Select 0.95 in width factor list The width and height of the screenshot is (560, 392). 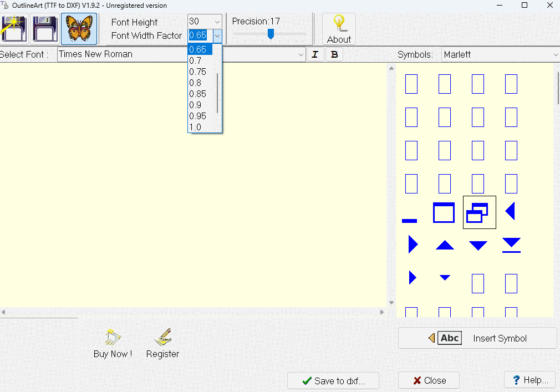(x=200, y=116)
